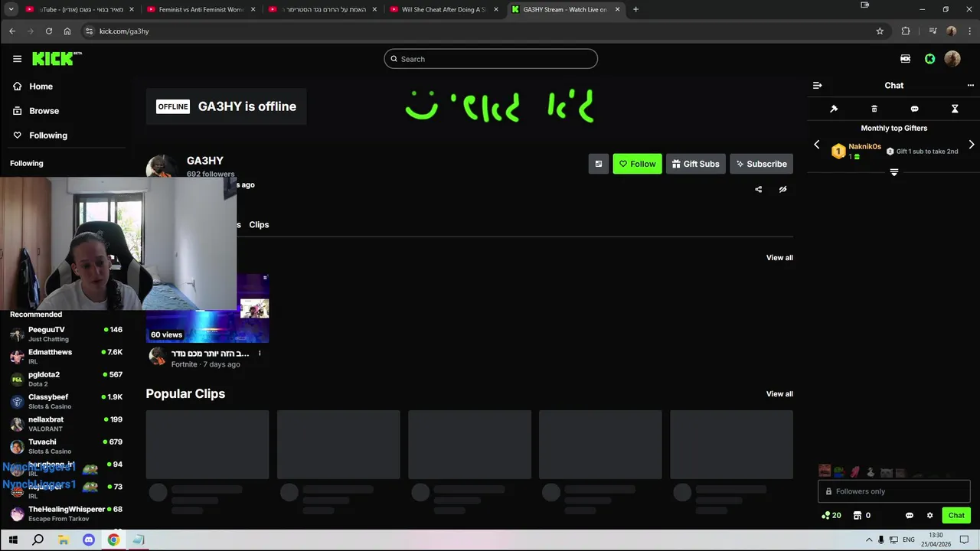The width and height of the screenshot is (980, 551).
Task: Collapse the top gifters leaderboard chevron
Action: 893,173
